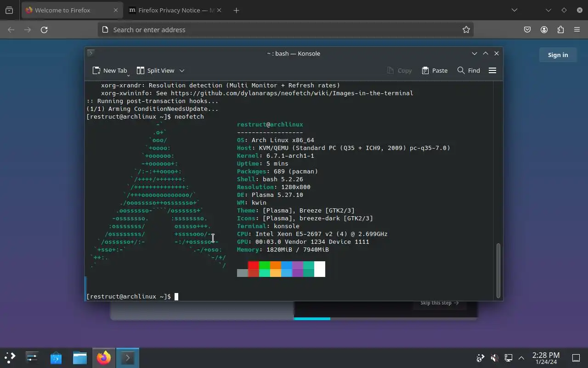
Task: Open Discover software center from taskbar
Action: pos(56,357)
